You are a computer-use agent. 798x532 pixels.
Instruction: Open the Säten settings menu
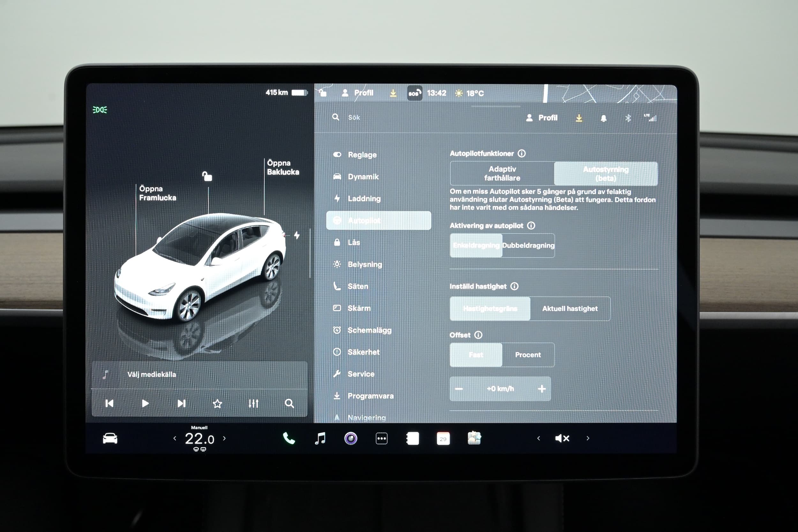click(379, 286)
